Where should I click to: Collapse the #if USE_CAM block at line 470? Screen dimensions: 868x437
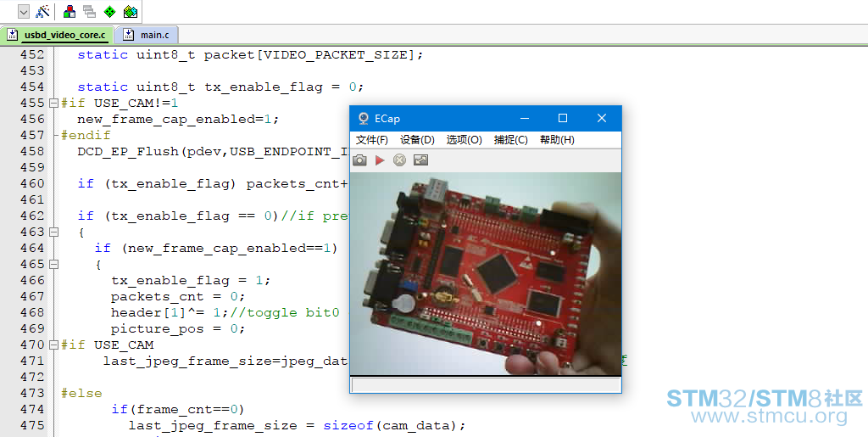[54, 345]
